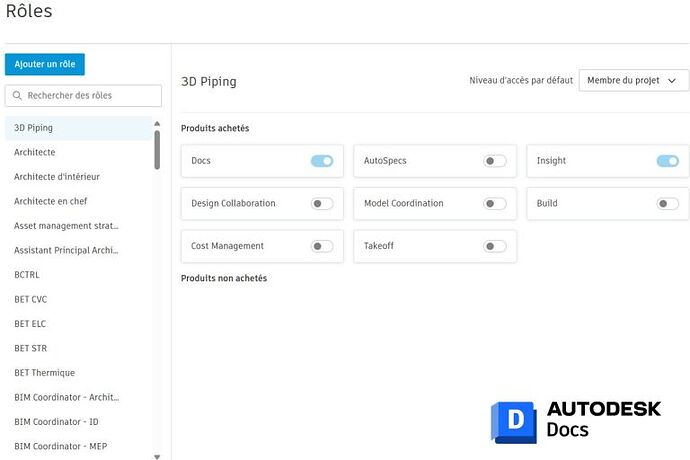Image resolution: width=690 pixels, height=460 pixels.
Task: Click the search magnifier icon in roles field
Action: [17, 96]
